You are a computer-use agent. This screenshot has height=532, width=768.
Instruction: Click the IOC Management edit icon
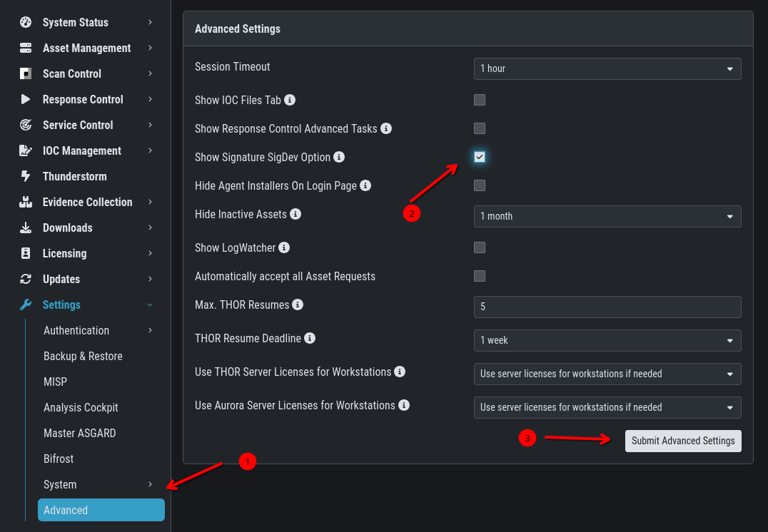[x=26, y=150]
